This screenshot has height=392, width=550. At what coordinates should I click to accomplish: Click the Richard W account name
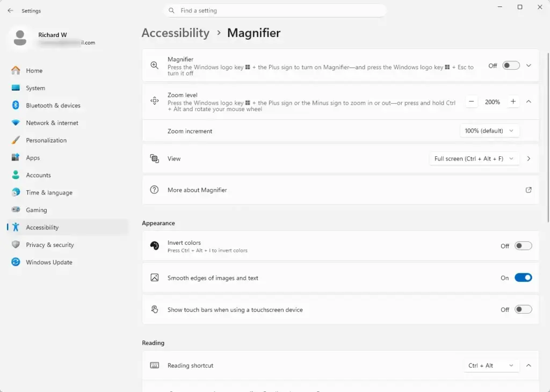click(x=52, y=35)
